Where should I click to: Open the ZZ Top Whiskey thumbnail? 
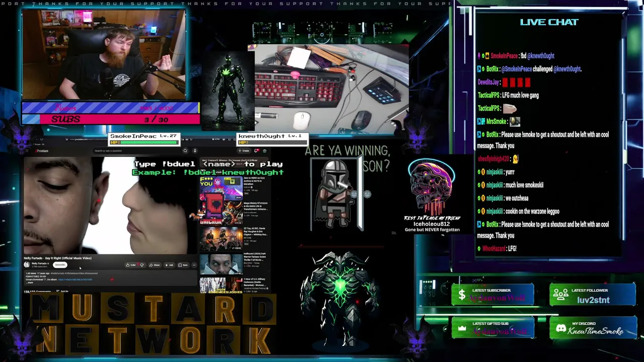pos(221,239)
